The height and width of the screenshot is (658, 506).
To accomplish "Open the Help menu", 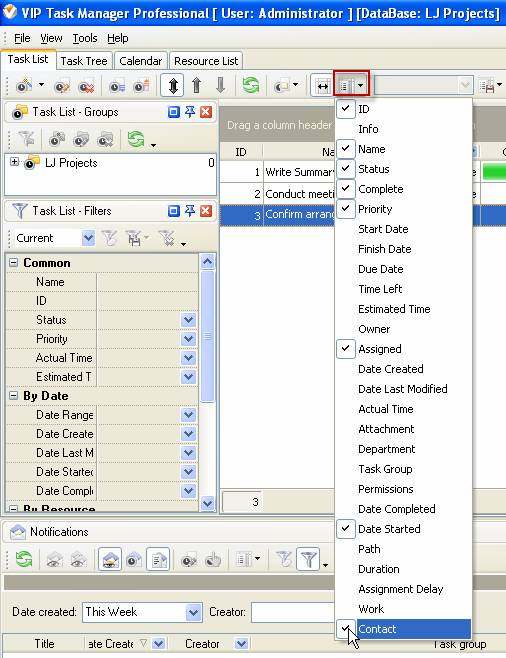I will [x=117, y=38].
